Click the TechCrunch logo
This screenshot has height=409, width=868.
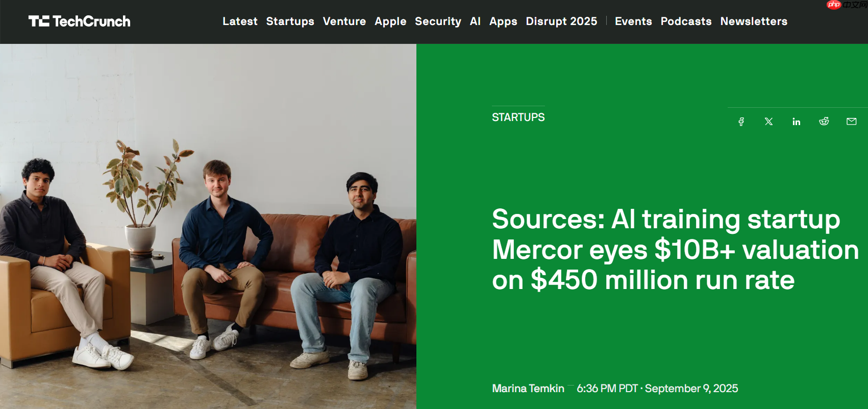coord(79,21)
